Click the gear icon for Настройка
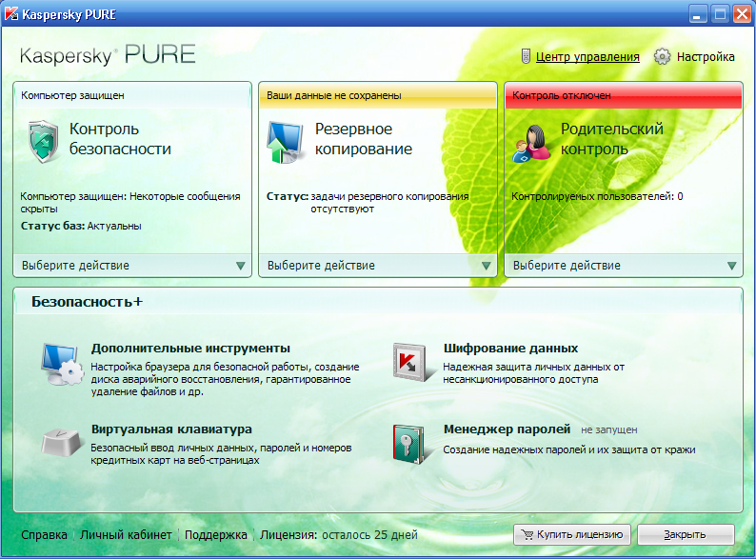This screenshot has height=559, width=756. pyautogui.click(x=662, y=56)
